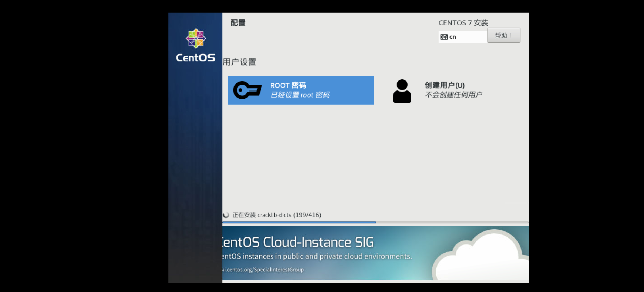Click the installation progress bar
644x292 pixels.
pyautogui.click(x=375, y=223)
